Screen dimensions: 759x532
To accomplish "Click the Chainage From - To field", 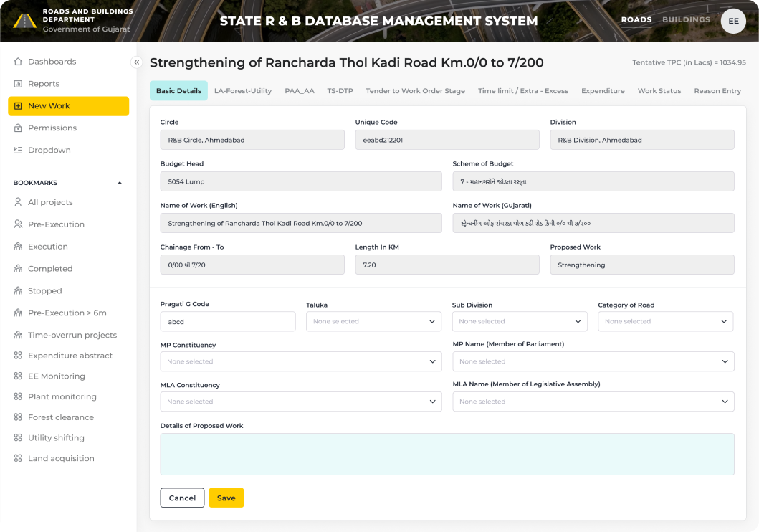I will [x=252, y=265].
